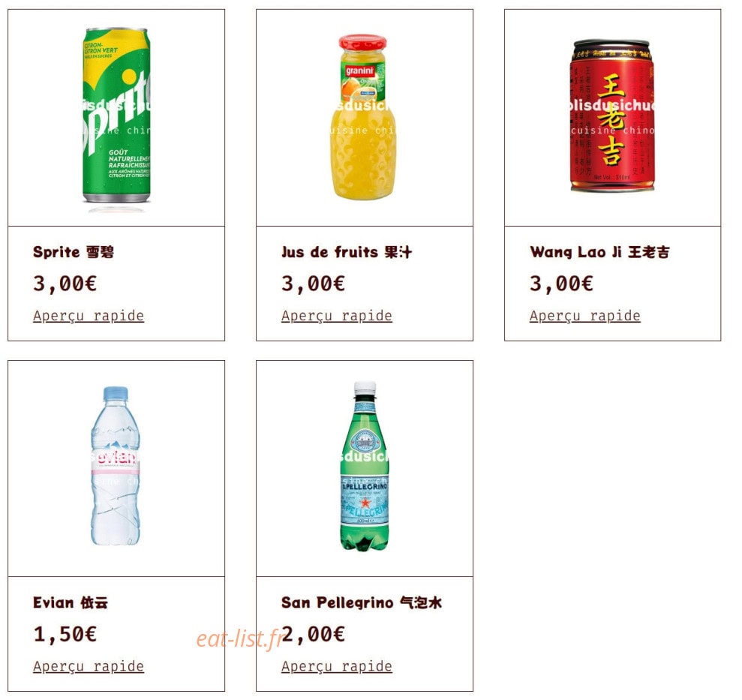Click the Evian water bottle image
Image resolution: width=742 pixels, height=700 pixels.
coord(116,469)
